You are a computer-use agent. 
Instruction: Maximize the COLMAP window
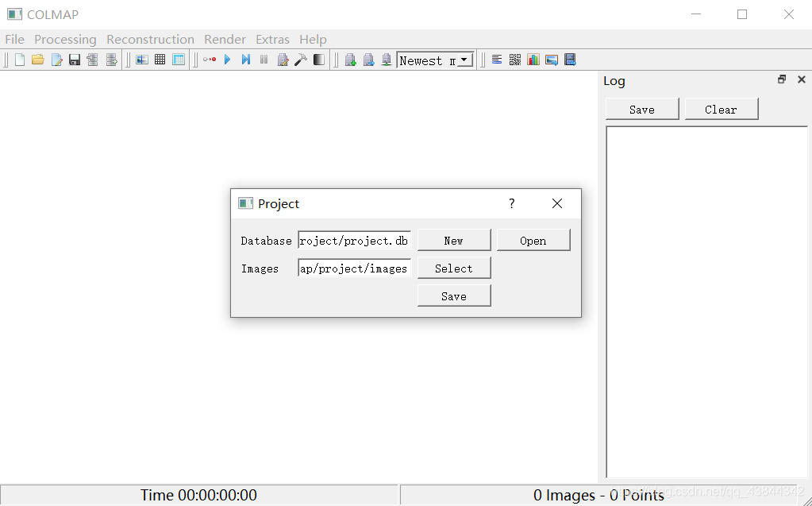pyautogui.click(x=742, y=14)
